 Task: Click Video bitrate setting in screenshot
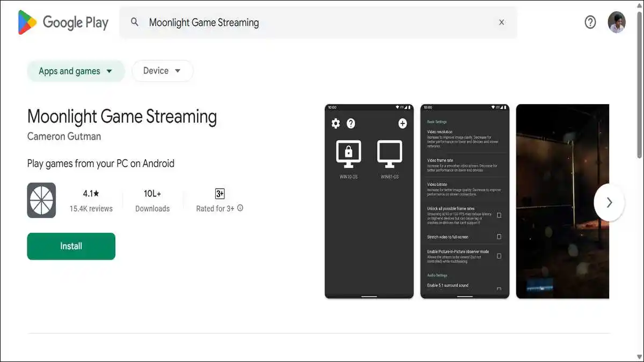coord(465,189)
